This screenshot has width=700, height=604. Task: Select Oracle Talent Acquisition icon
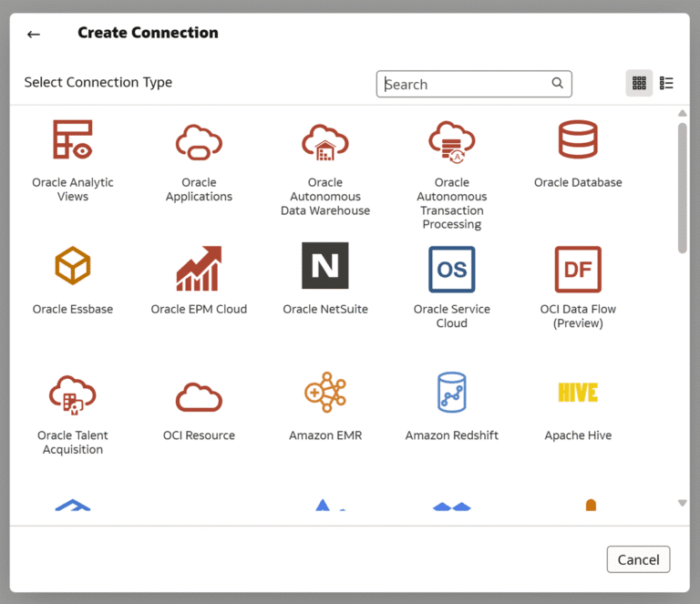(72, 395)
